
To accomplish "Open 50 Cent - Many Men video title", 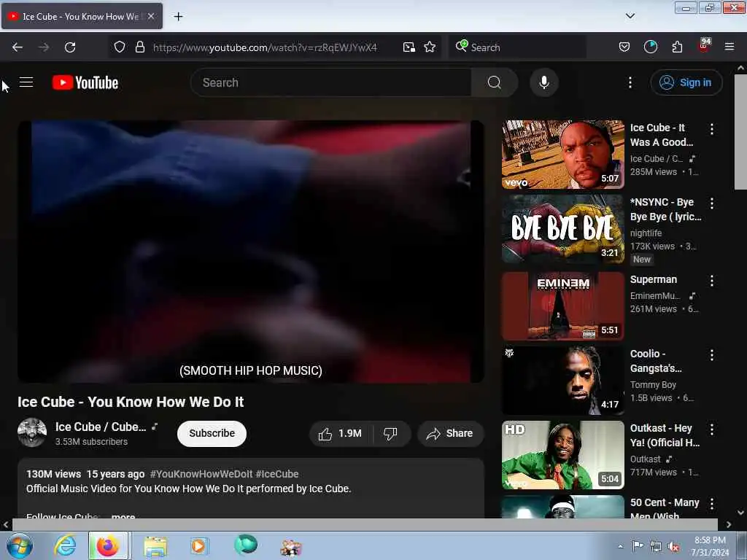I will pos(665,508).
